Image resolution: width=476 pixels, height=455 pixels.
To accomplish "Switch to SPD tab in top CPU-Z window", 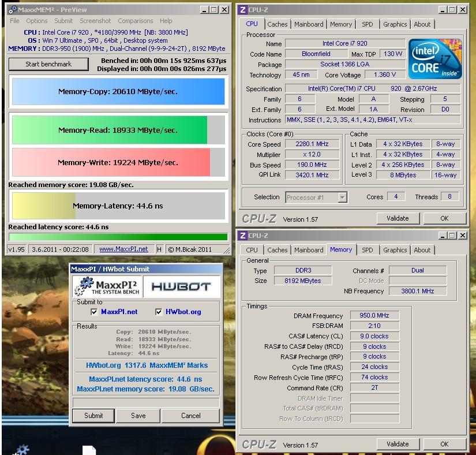I will 368,24.
